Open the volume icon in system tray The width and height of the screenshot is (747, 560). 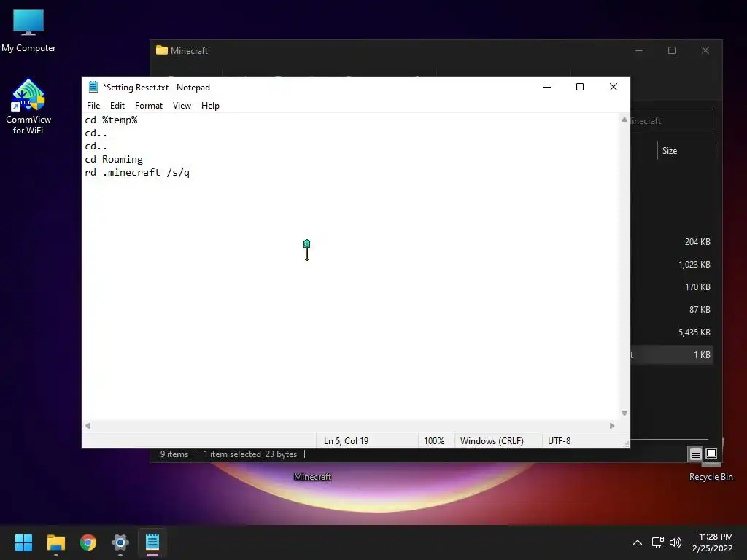(x=676, y=542)
